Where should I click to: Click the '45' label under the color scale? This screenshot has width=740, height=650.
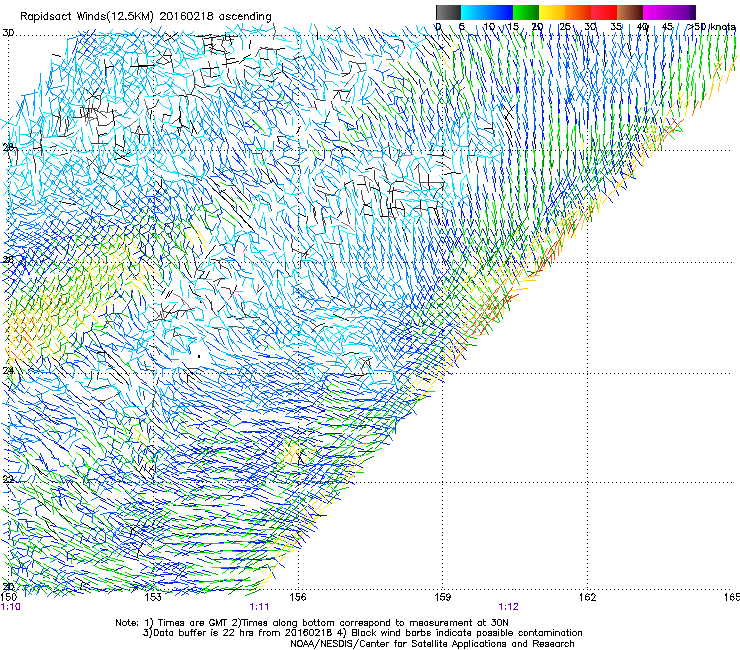tap(667, 27)
